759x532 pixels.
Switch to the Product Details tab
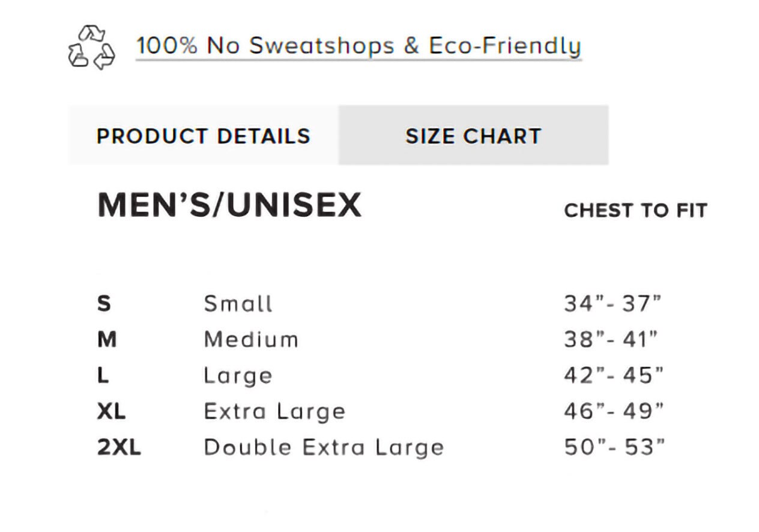[204, 136]
